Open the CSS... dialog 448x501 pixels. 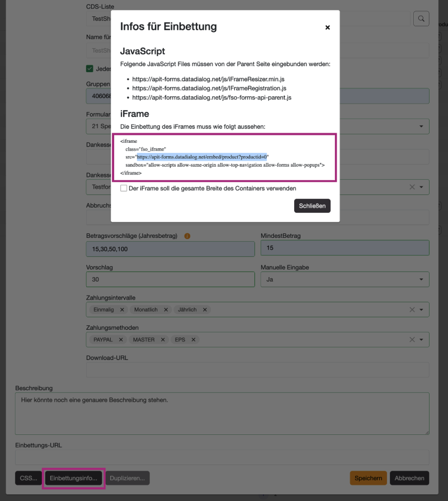(26, 478)
